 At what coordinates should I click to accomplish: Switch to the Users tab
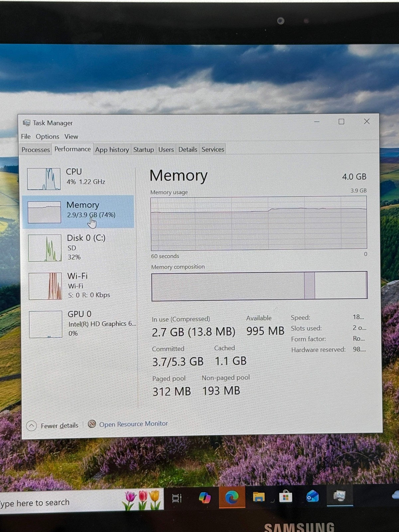166,150
